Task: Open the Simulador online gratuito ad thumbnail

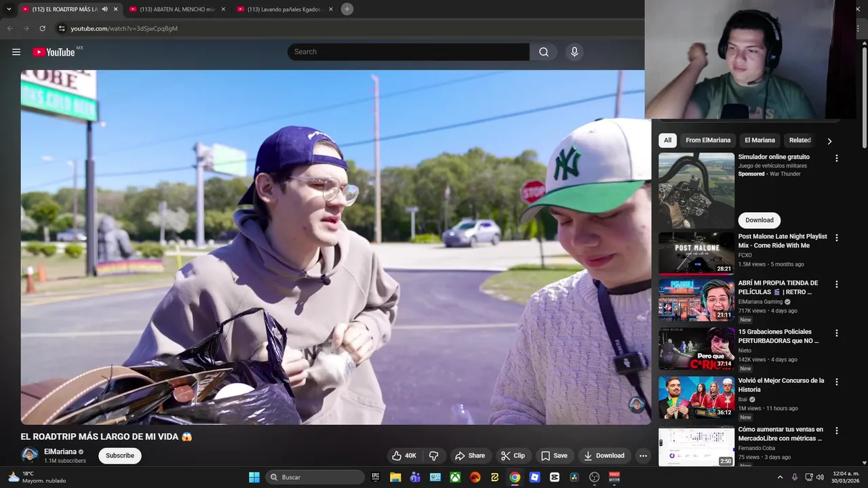Action: coord(696,190)
